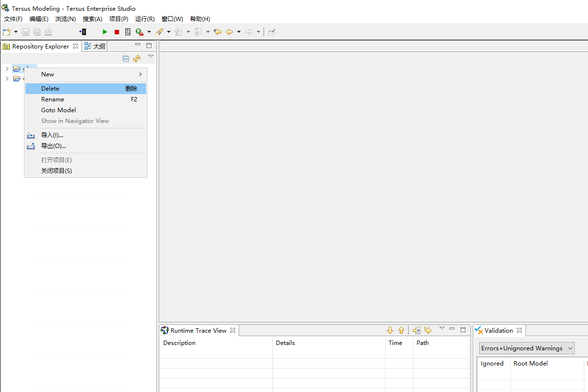Image resolution: width=588 pixels, height=392 pixels.
Task: Open the 编辑(E) menu
Action: pos(39,19)
